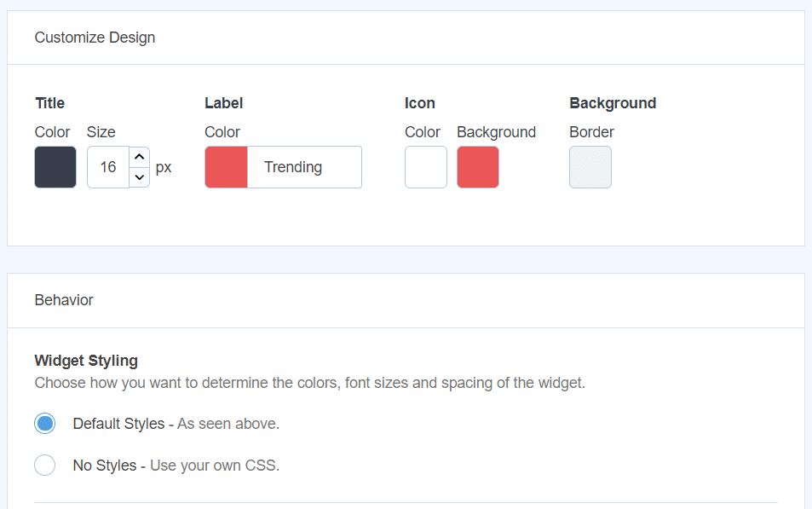The width and height of the screenshot is (812, 509).
Task: Click the px unit label beside size
Action: (x=164, y=166)
